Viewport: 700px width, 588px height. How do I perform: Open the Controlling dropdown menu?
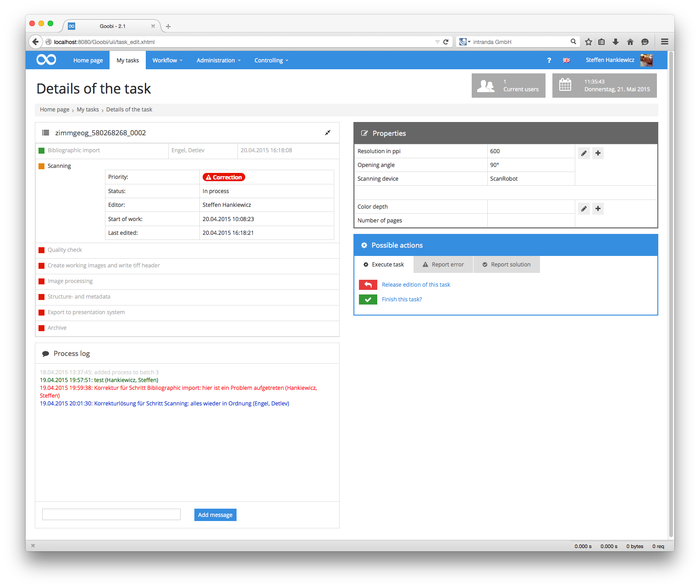(271, 61)
